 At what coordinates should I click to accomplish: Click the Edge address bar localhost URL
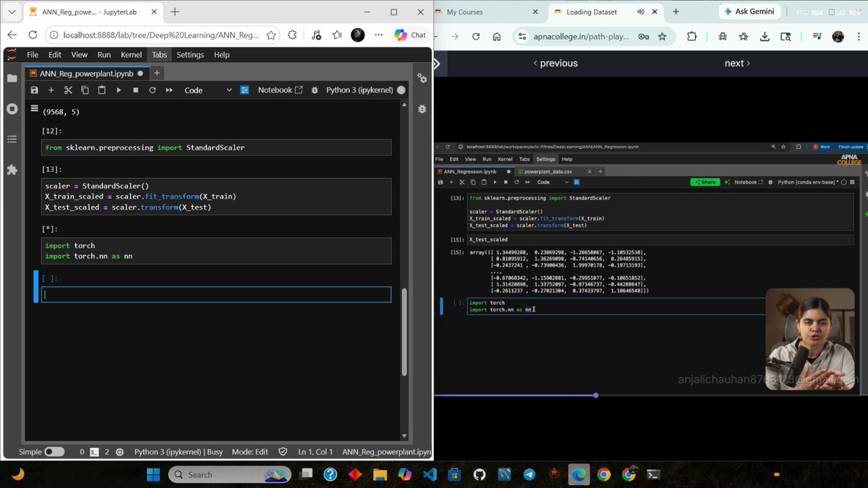[x=161, y=35]
